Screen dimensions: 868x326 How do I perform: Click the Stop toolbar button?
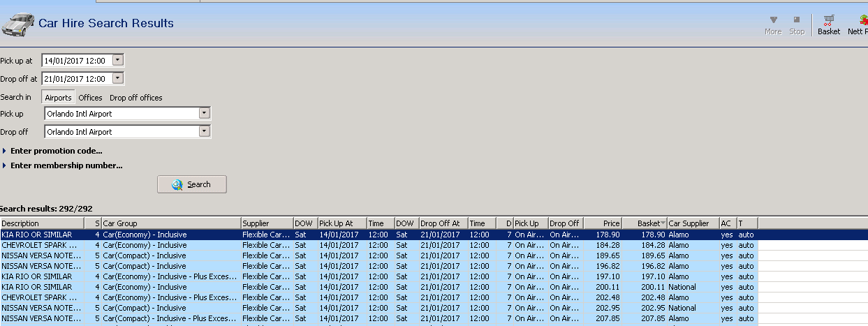797,24
